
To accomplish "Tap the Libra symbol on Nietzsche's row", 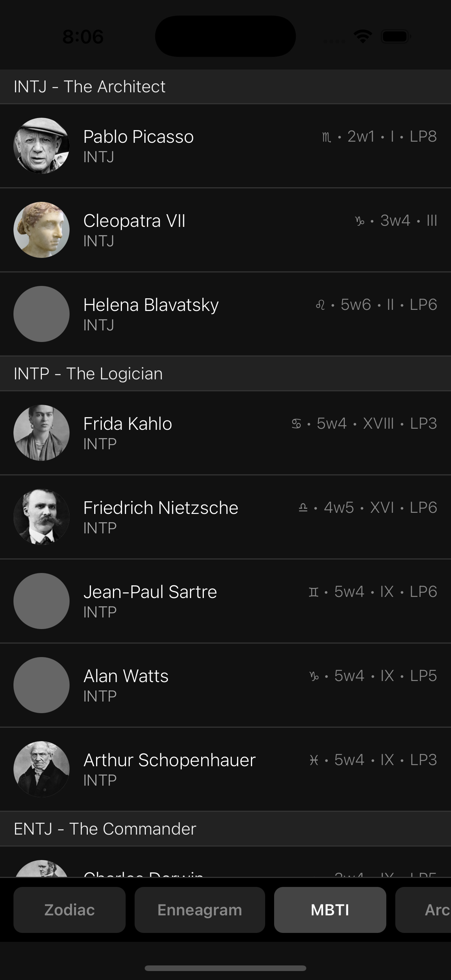I will click(303, 508).
